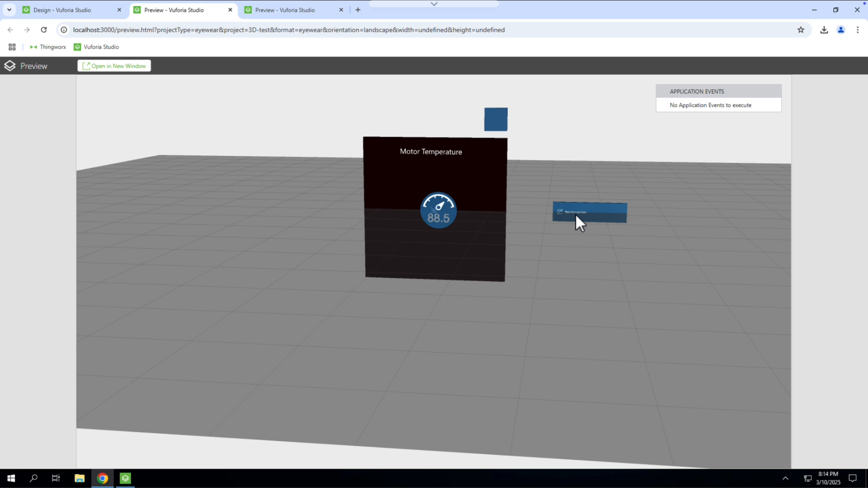Click the Operational Data 3D button
Viewport: 868px width, 488px height.
[x=590, y=212]
